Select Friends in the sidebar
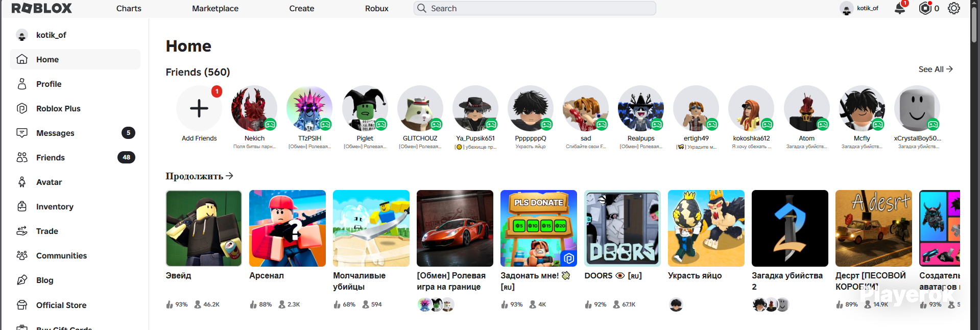Screen dimensions: 980x330 (75, 157)
